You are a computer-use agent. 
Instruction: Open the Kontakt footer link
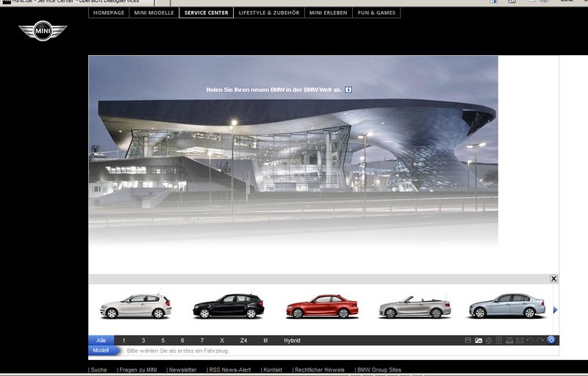pos(273,370)
